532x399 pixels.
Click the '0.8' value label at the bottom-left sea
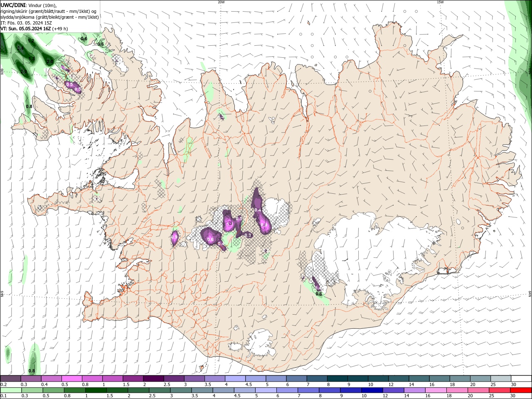point(32,371)
